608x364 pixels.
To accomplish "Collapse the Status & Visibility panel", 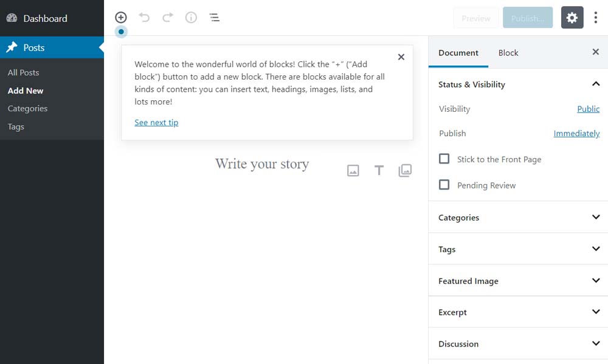I will [596, 84].
